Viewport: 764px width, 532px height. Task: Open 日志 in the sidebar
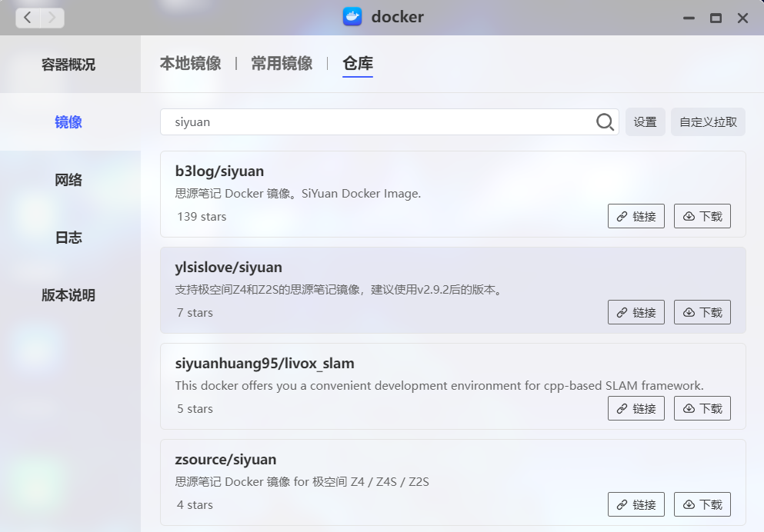68,238
